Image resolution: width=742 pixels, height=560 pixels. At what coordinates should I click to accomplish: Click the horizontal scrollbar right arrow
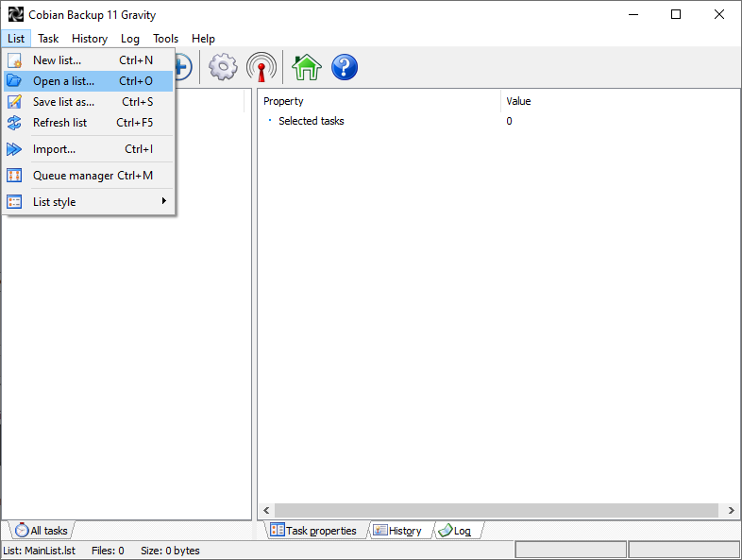(x=732, y=510)
